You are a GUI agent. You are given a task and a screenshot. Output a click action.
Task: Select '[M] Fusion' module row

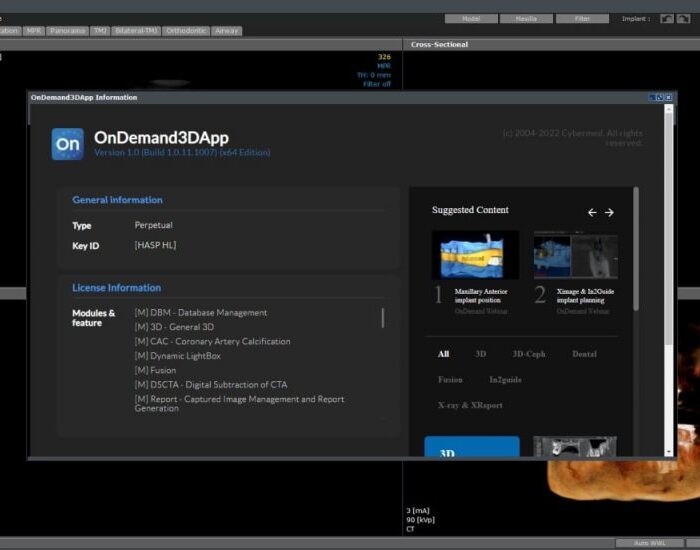pyautogui.click(x=155, y=370)
